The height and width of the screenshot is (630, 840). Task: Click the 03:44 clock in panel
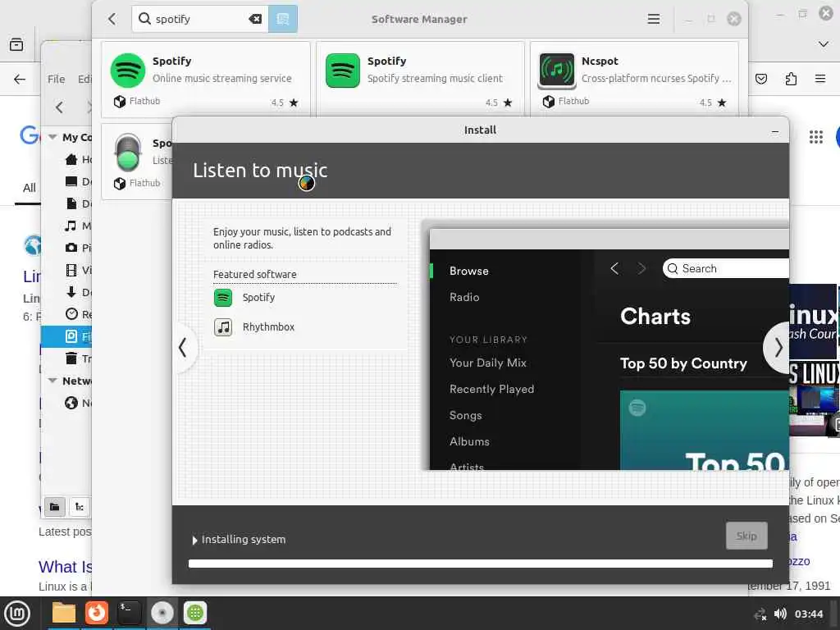click(x=808, y=614)
